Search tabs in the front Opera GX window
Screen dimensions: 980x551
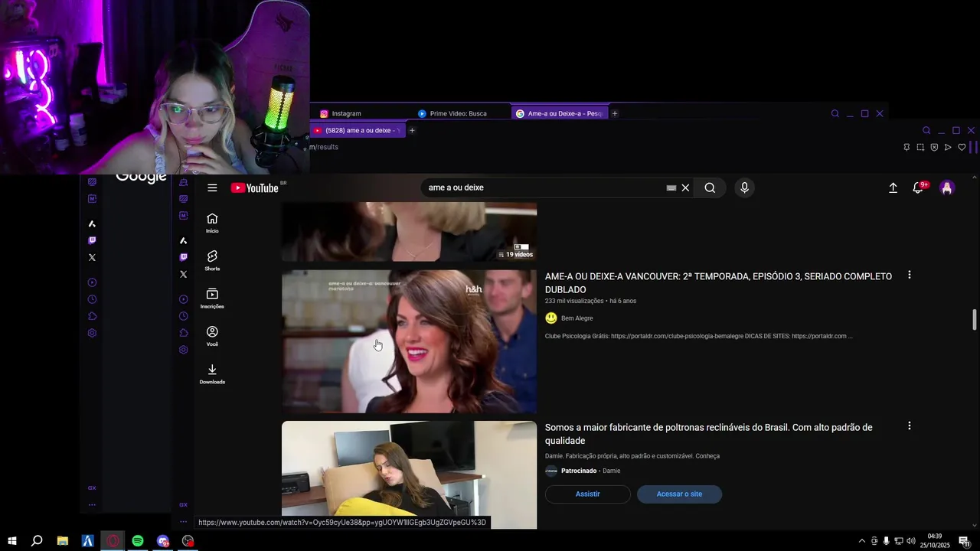coord(926,131)
